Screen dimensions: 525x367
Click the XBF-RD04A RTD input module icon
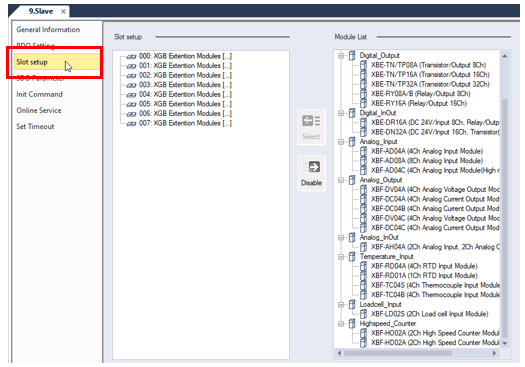pos(363,266)
